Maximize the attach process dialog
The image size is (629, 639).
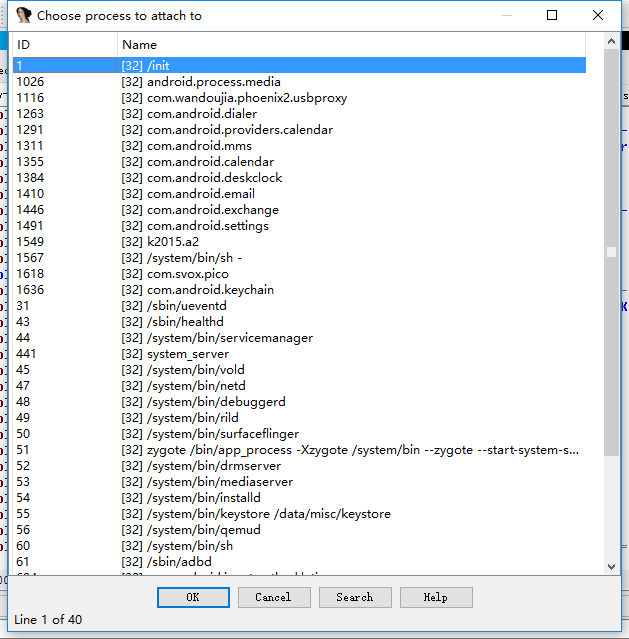click(x=552, y=15)
